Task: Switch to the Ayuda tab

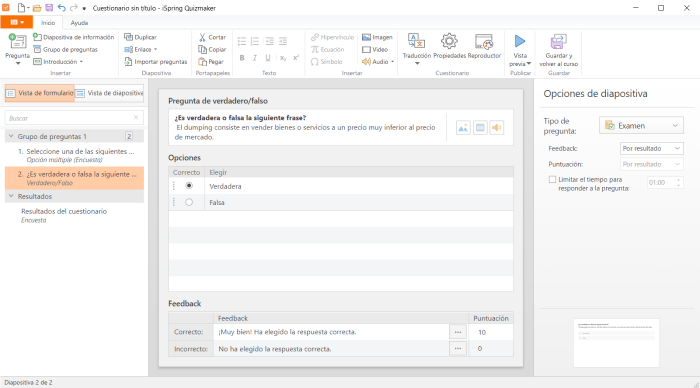Action: 79,23
